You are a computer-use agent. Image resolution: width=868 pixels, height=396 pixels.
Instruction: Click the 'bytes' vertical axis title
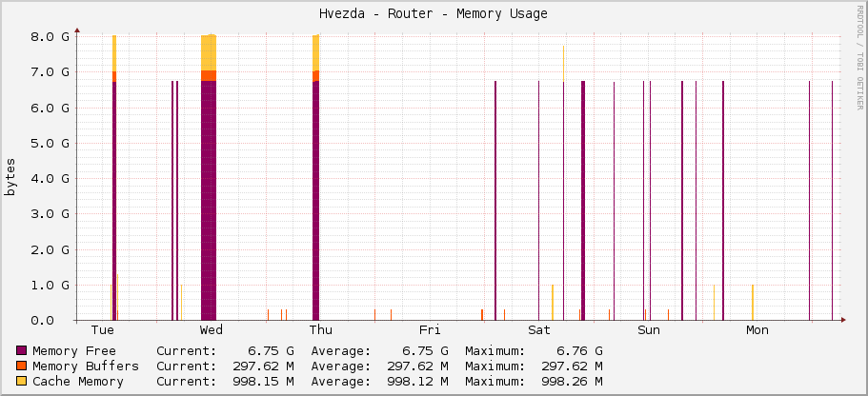point(10,176)
